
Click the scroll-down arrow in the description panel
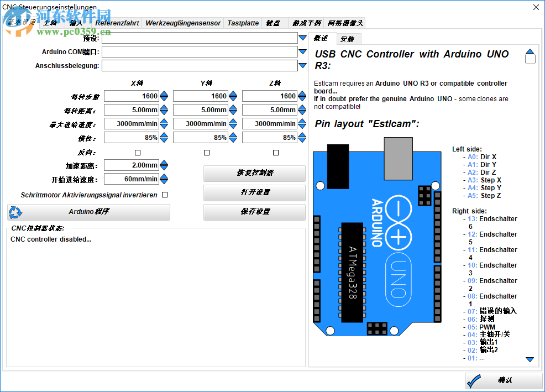pos(530,359)
